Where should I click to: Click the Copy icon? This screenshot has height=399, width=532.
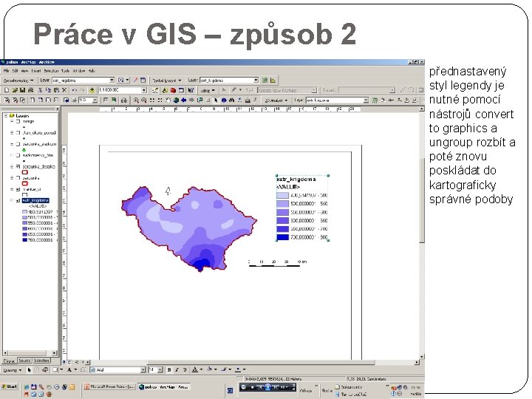click(48, 90)
